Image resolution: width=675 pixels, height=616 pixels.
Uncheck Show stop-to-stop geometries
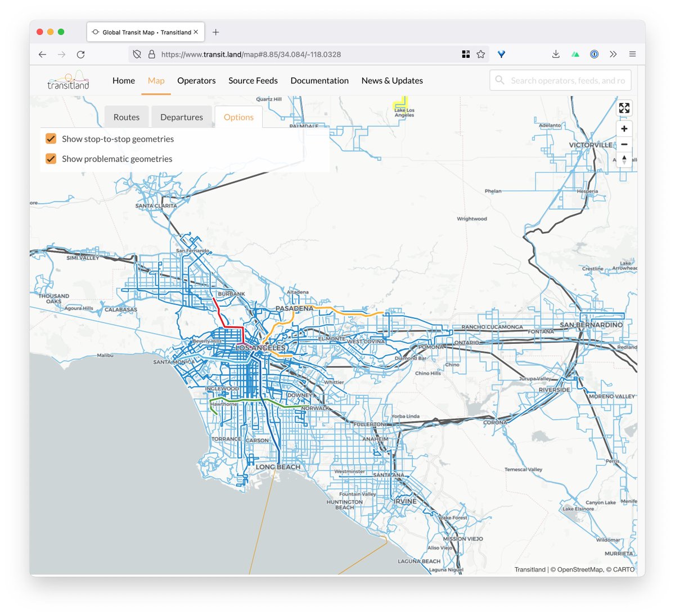point(51,138)
